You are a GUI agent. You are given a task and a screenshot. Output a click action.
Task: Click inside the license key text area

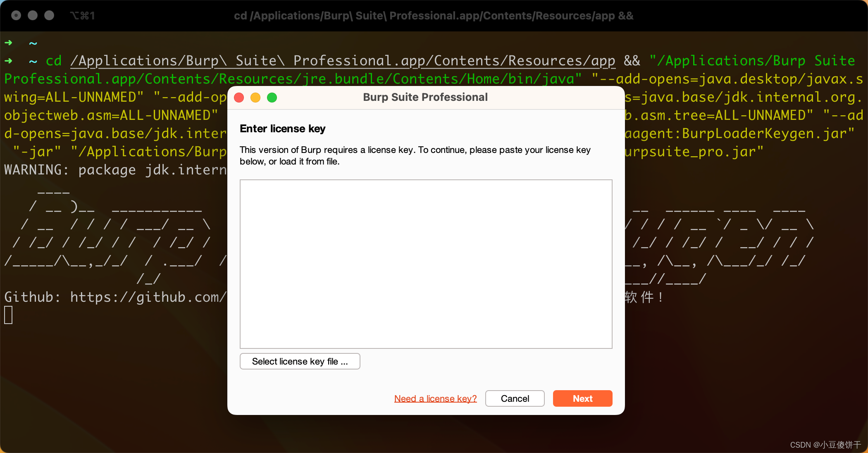click(426, 264)
